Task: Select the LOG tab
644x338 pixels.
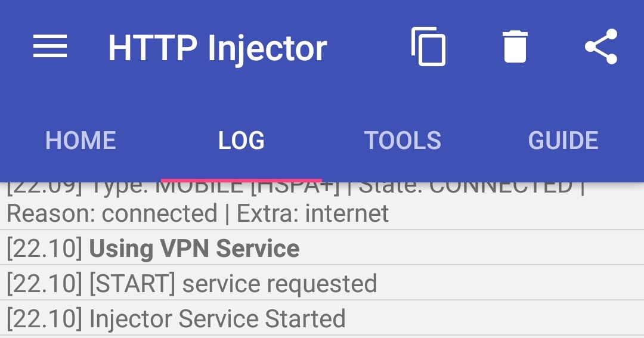Action: pos(241,141)
